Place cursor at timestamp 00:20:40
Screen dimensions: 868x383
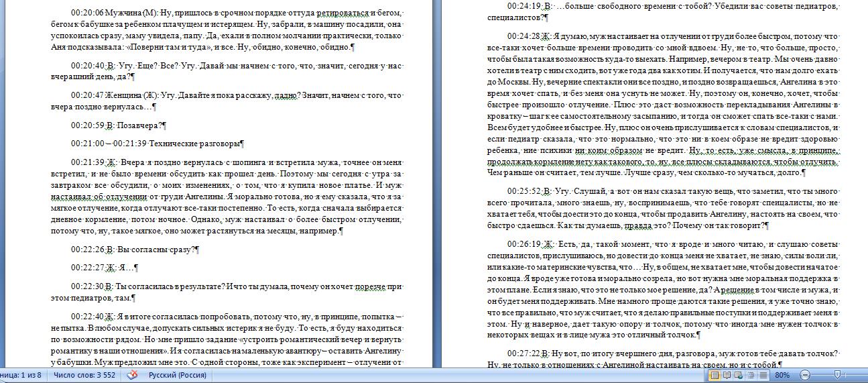(88, 66)
